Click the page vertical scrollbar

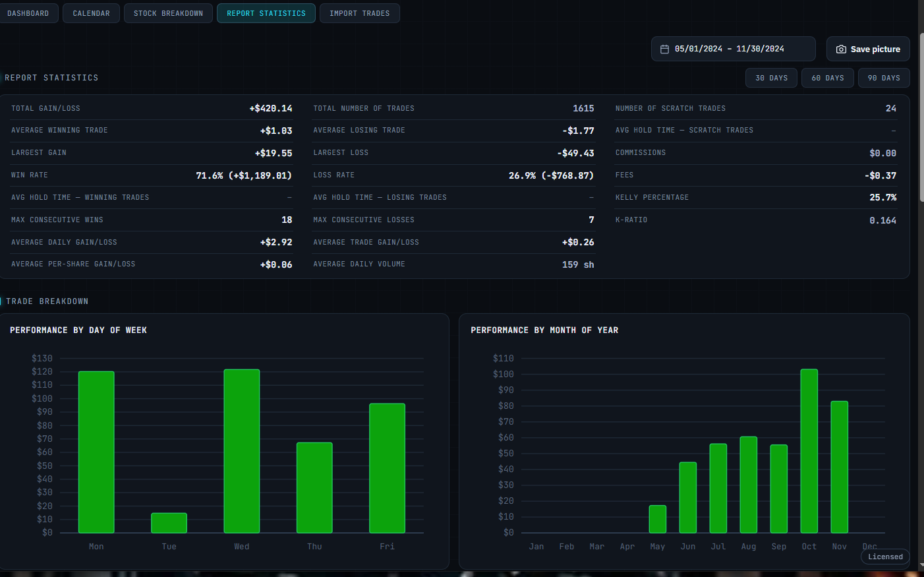point(921,119)
